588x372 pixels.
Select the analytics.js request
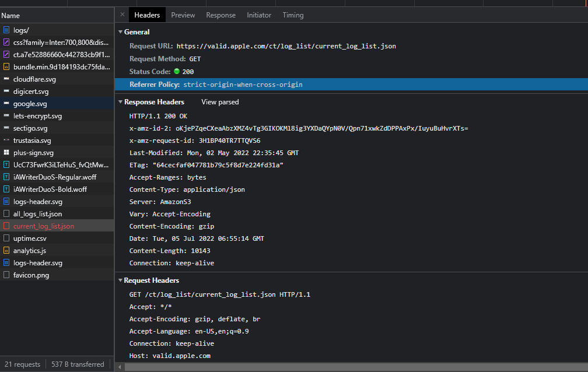pos(57,251)
